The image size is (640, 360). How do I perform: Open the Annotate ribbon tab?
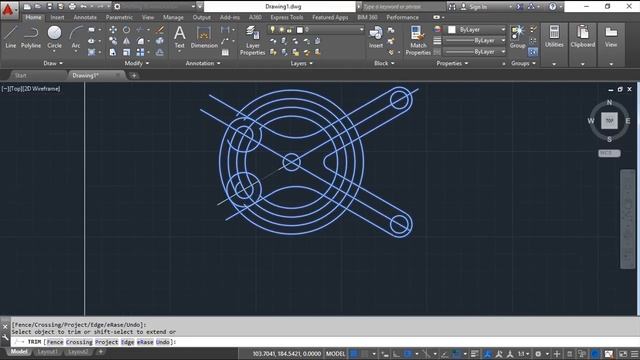pyautogui.click(x=85, y=18)
